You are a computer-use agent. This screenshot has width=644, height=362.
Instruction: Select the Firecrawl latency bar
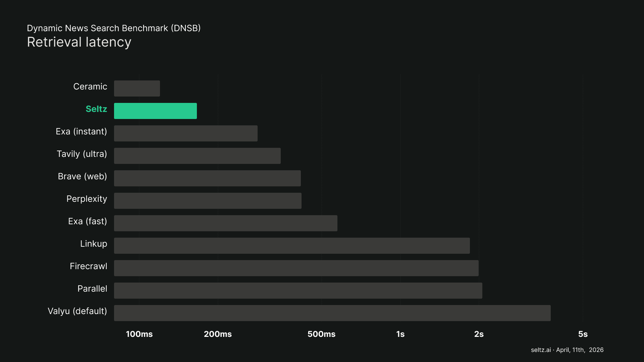tap(296, 268)
